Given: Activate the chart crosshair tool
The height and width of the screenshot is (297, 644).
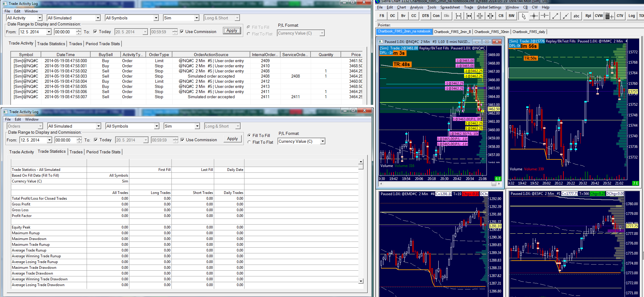Looking at the screenshot, I should [x=534, y=16].
